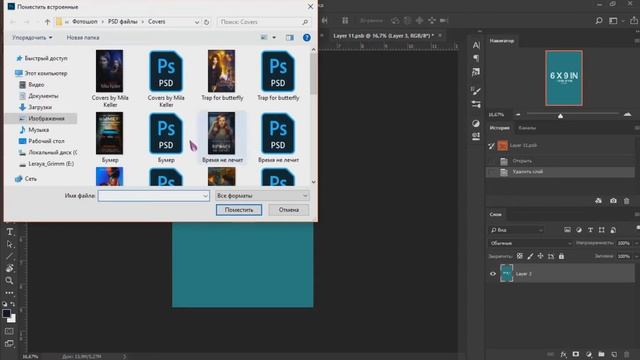Open the workspace switcher icon at top
This screenshot has width=640, height=360.
pyautogui.click(x=613, y=20)
